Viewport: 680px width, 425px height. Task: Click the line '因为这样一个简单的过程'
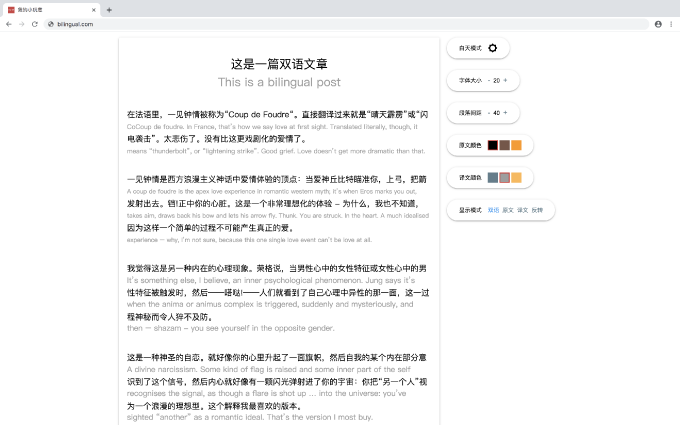pos(211,228)
